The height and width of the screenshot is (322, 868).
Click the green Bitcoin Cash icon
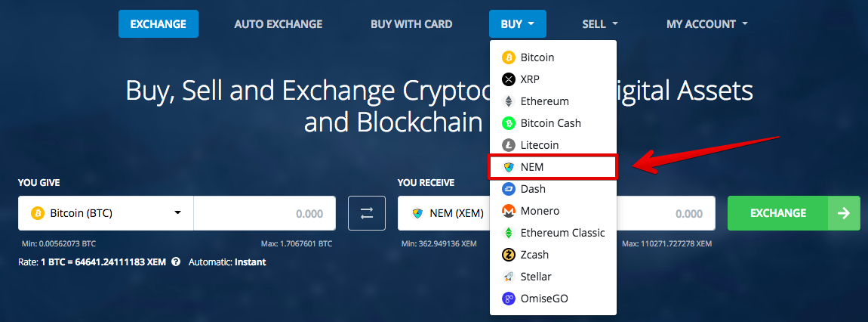[508, 123]
